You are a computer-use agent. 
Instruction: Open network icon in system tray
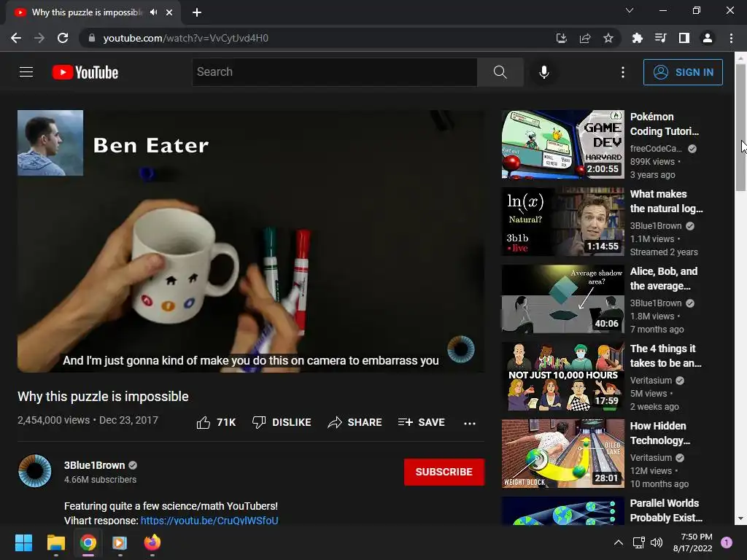click(638, 542)
